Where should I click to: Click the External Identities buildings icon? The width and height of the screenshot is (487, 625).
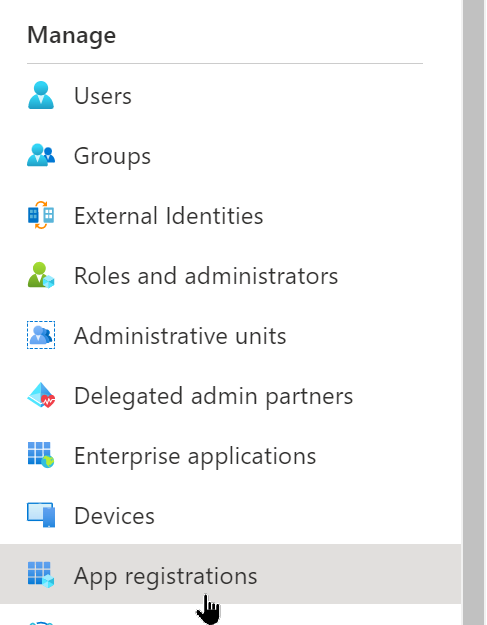[41, 215]
